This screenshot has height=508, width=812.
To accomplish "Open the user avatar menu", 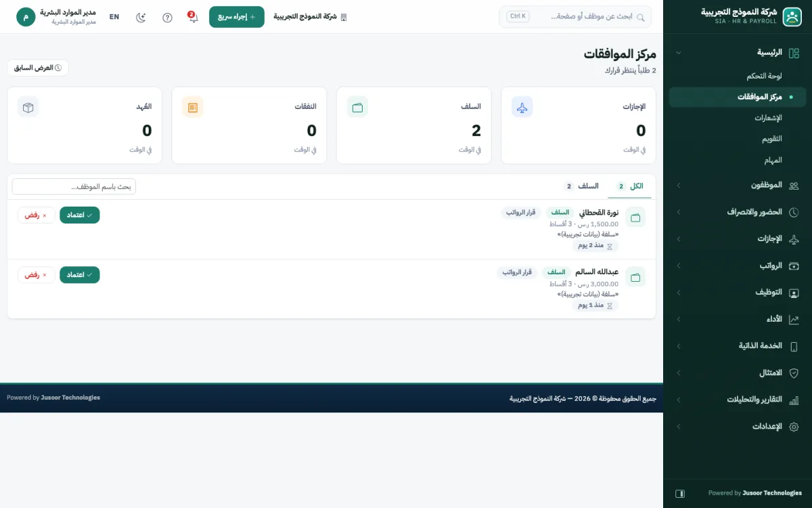I will 26,17.
